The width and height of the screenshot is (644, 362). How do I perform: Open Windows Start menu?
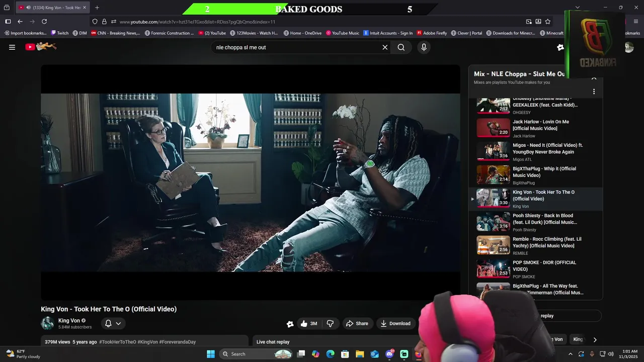click(x=210, y=354)
